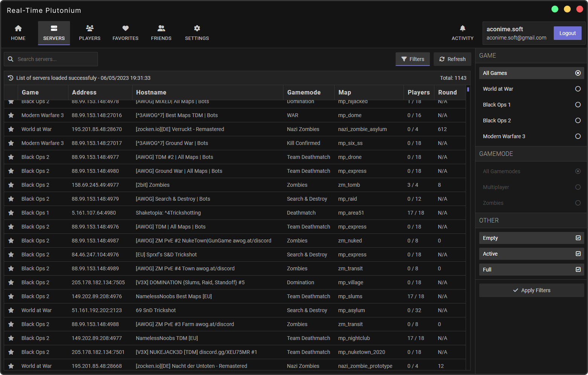Click the star for 69 SnD Trickshot
The width and height of the screenshot is (588, 375).
(11, 310)
